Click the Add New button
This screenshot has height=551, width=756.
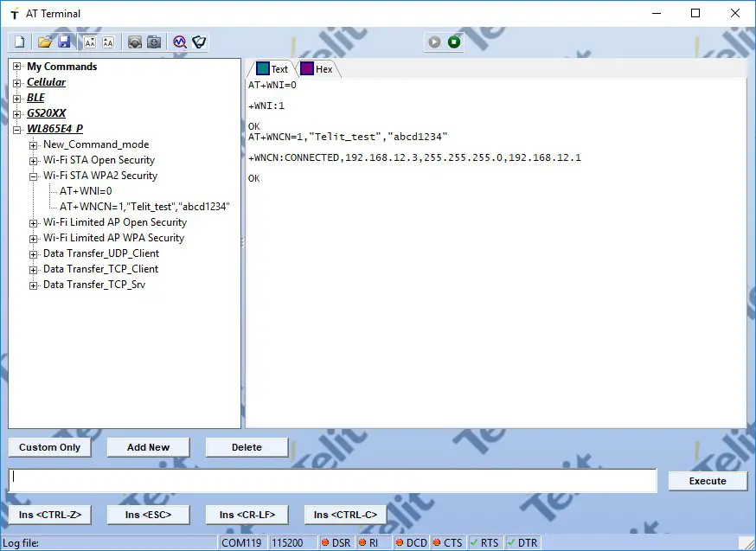(x=148, y=447)
